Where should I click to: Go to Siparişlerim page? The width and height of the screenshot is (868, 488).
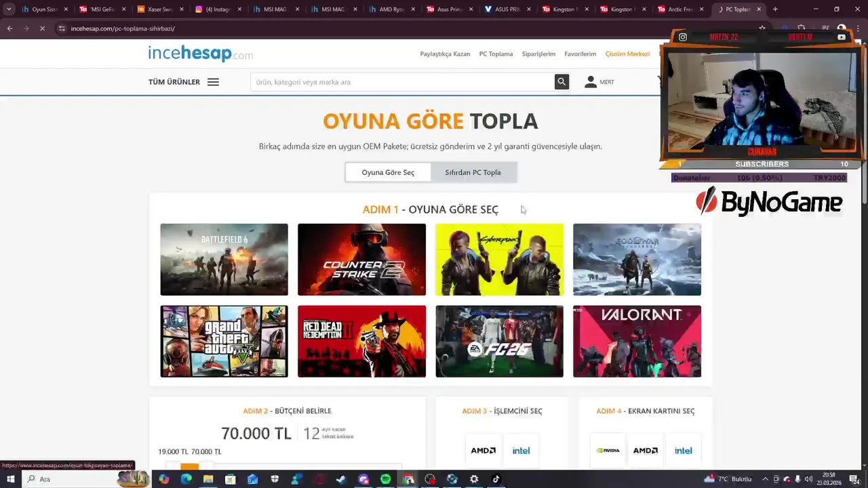pyautogui.click(x=538, y=54)
